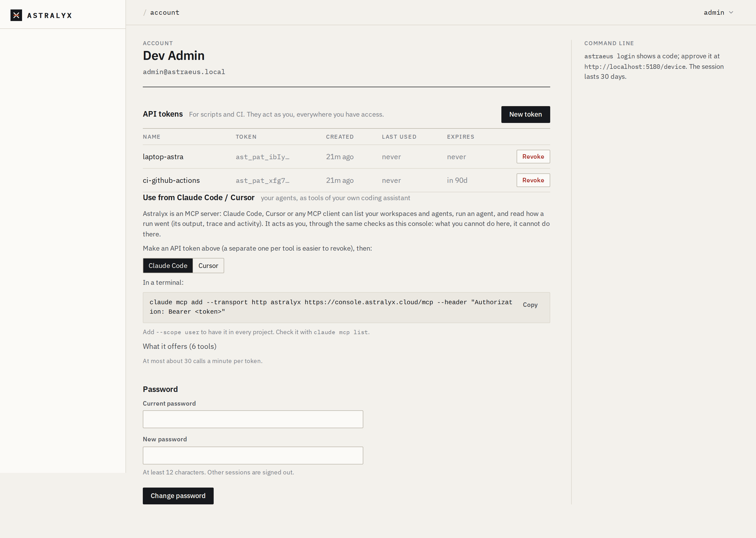Click the 'Use from Claude Code / Cursor' heading
Image resolution: width=756 pixels, height=538 pixels.
199,198
